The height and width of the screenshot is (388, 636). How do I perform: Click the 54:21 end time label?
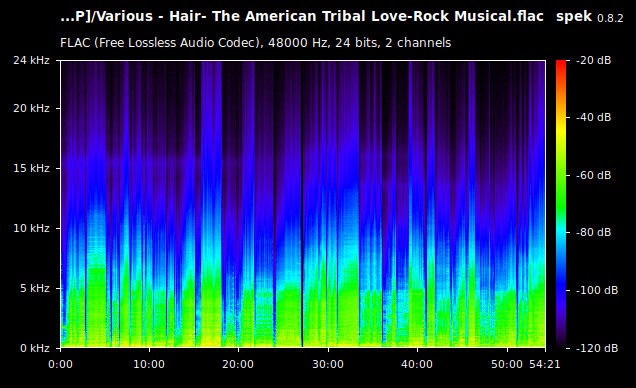[544, 364]
